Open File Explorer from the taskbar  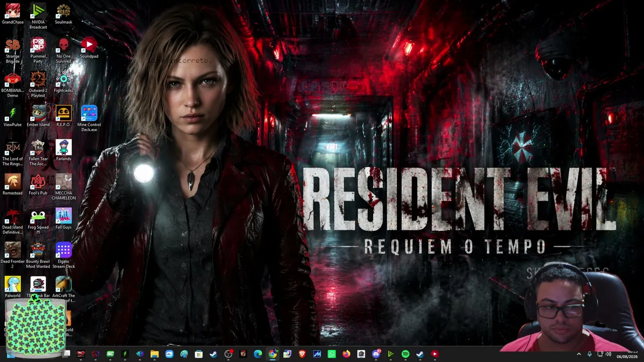tap(154, 354)
